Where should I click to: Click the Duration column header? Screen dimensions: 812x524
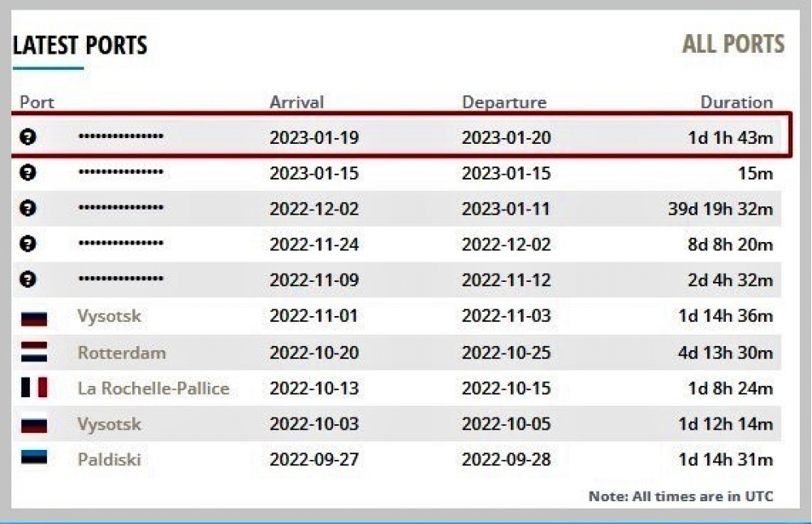coord(736,102)
